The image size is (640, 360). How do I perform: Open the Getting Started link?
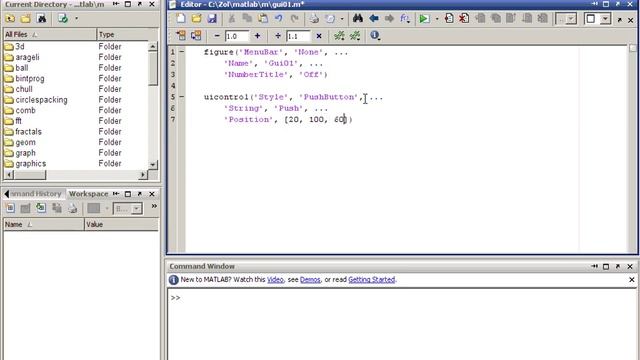pyautogui.click(x=371, y=280)
